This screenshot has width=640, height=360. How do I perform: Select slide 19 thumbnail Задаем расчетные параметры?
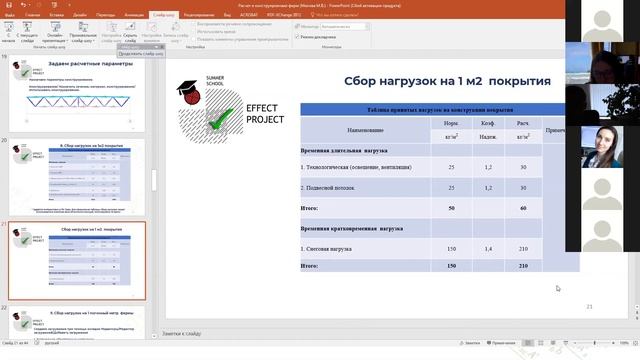pyautogui.click(x=77, y=93)
